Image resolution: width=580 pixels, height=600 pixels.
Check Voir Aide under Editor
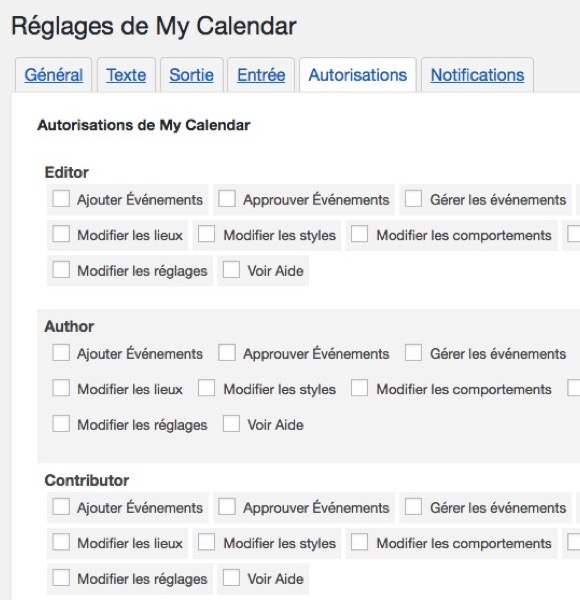[231, 270]
